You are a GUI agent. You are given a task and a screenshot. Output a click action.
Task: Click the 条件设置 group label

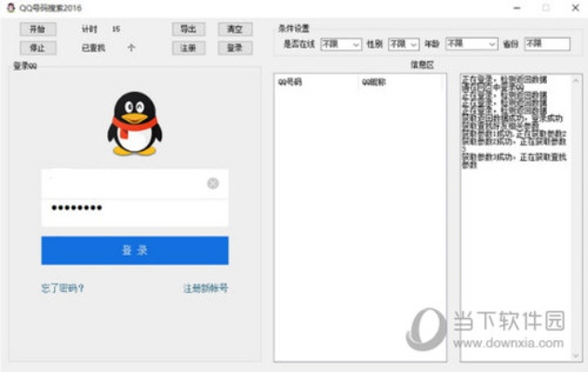294,29
